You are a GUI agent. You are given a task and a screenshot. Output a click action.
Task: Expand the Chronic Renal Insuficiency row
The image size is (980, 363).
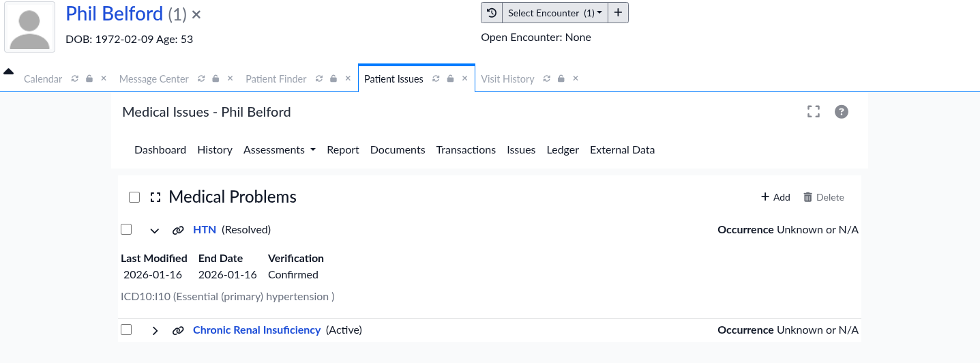pos(155,331)
